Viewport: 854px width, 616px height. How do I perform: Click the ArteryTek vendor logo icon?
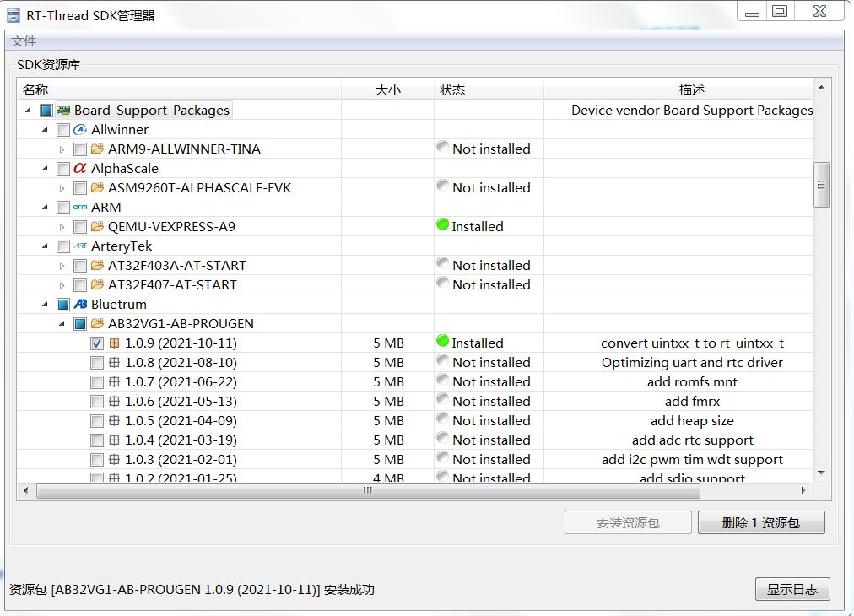pos(80,246)
